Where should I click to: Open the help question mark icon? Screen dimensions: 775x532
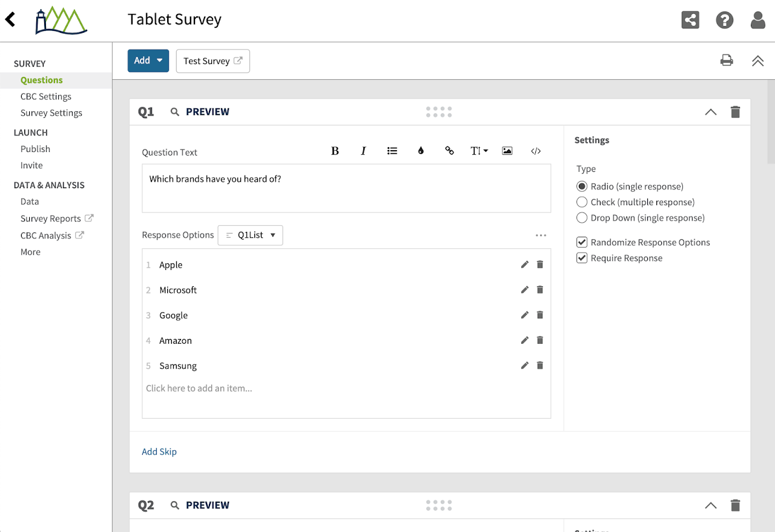pyautogui.click(x=724, y=20)
